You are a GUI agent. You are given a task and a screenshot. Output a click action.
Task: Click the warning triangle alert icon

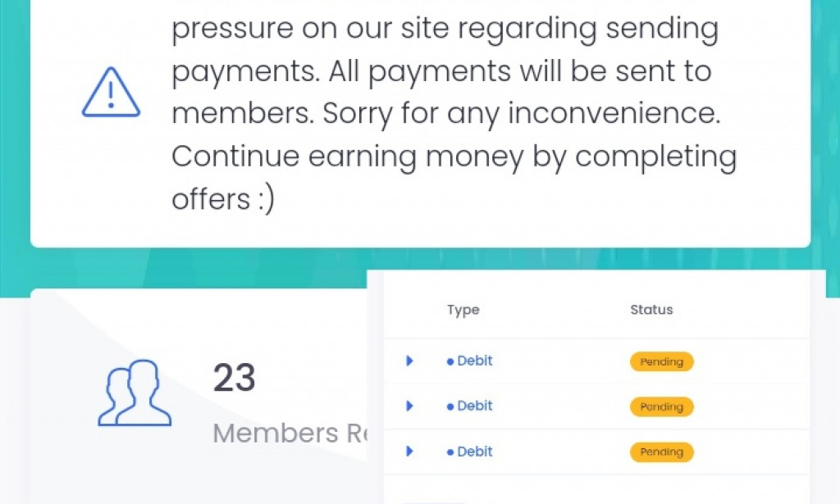coord(112,93)
